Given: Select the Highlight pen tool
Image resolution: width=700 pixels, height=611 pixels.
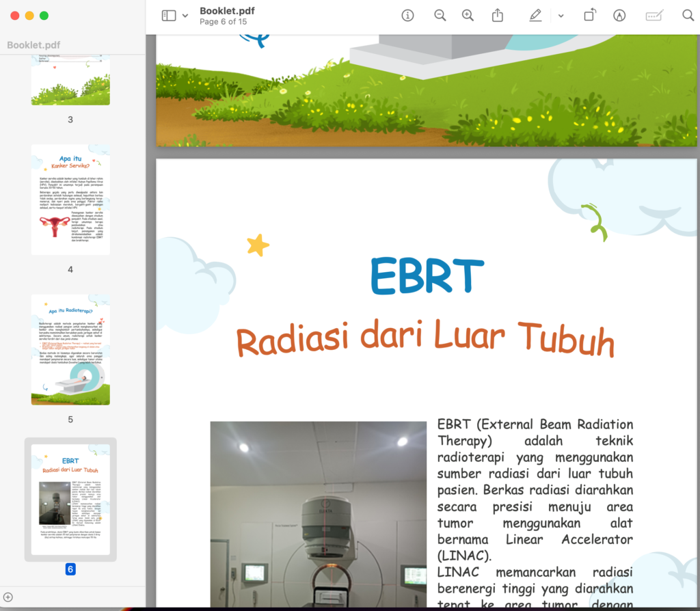Looking at the screenshot, I should (535, 16).
